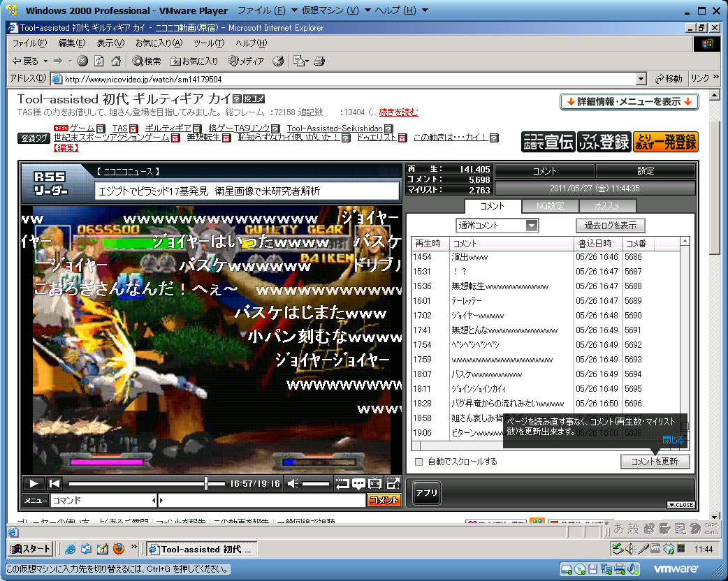Image resolution: width=728 pixels, height=581 pixels.
Task: Click the RSS リーダー icon
Action: coord(50,183)
